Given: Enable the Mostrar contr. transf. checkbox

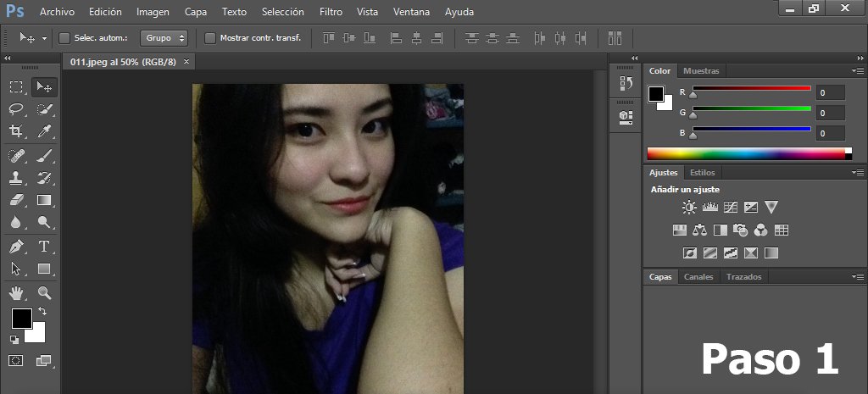Looking at the screenshot, I should 210,38.
